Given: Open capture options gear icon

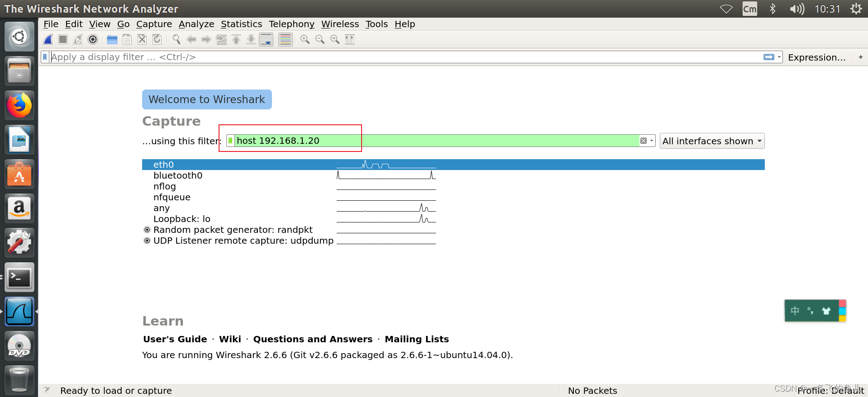Looking at the screenshot, I should [93, 40].
